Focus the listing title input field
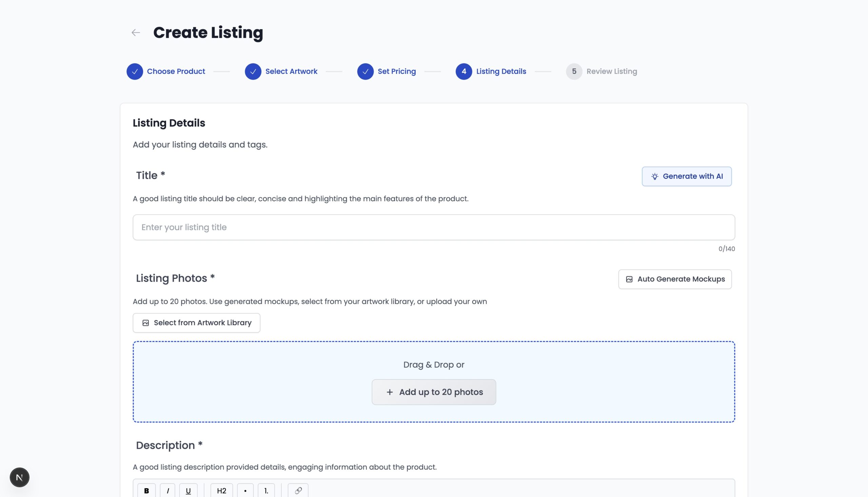The width and height of the screenshot is (868, 497). point(433,227)
